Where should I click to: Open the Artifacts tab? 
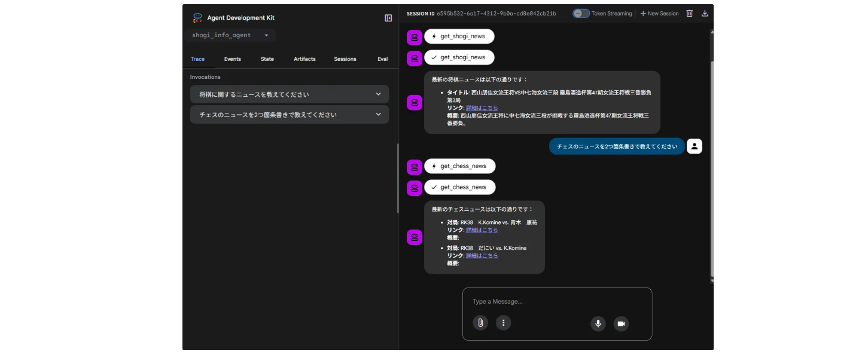(304, 59)
